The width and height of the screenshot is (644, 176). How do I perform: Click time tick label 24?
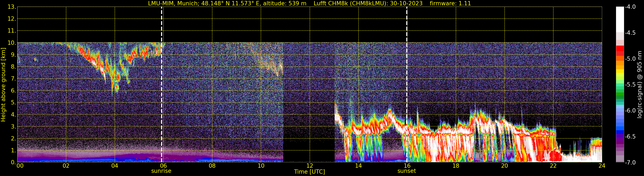coord(602,166)
